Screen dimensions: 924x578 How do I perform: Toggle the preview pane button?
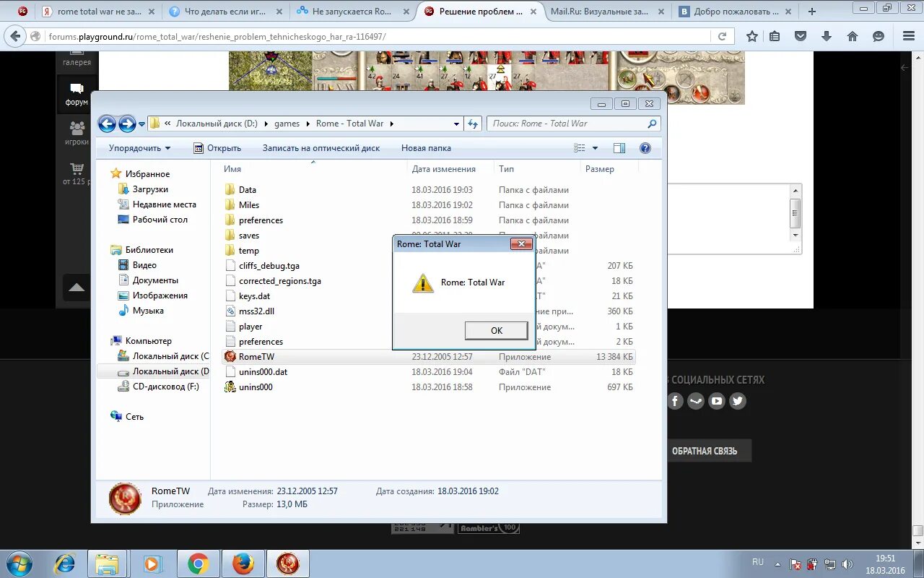619,148
